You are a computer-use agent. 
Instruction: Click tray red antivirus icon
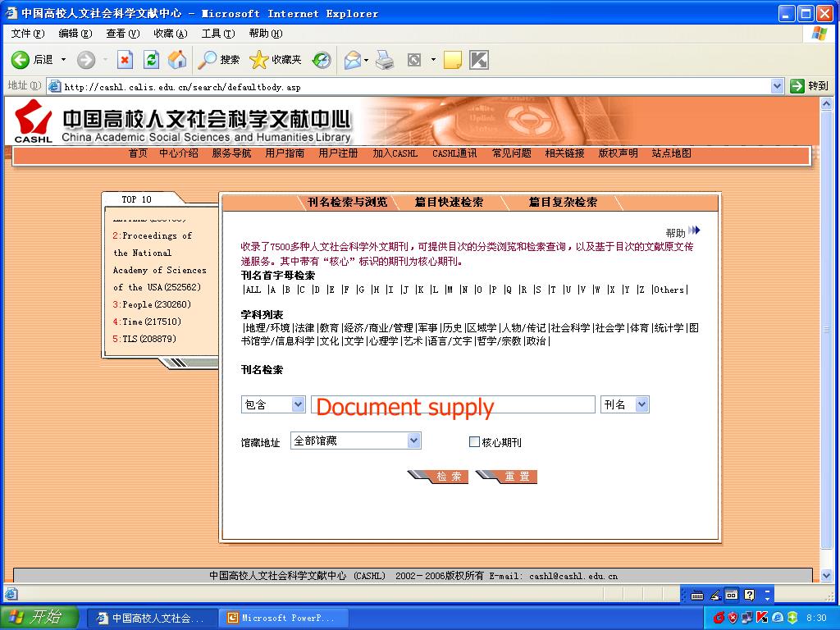[719, 618]
